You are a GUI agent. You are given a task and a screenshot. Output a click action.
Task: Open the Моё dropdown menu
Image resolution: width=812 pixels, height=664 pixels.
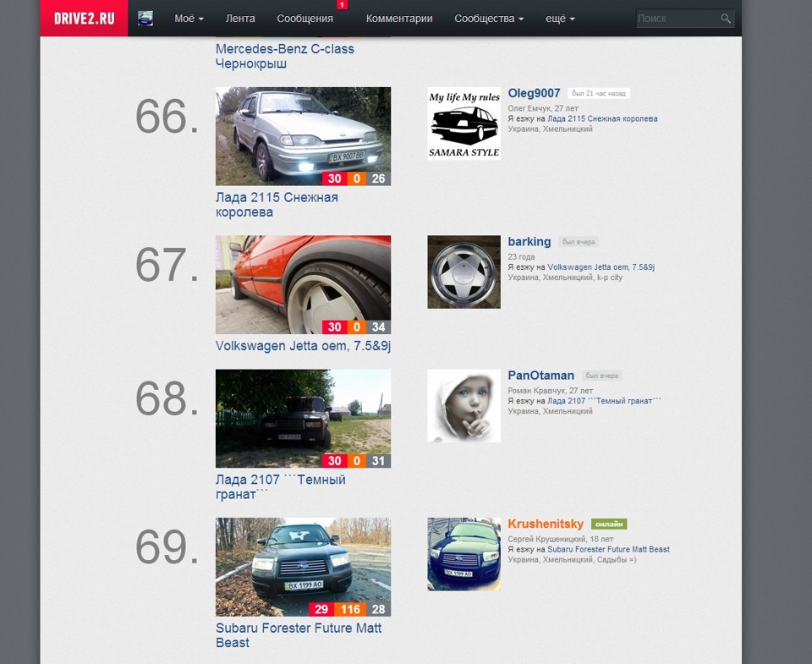[x=189, y=19]
